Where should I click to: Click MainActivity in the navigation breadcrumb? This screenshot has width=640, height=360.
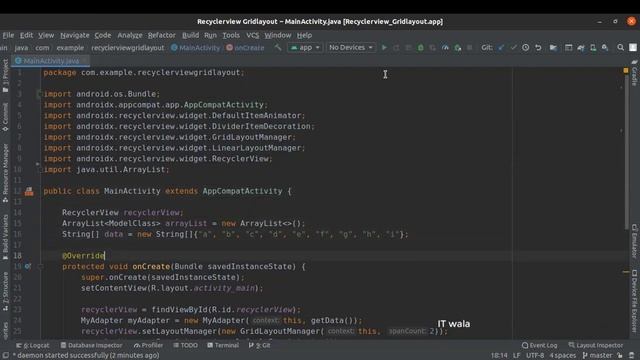[196, 48]
